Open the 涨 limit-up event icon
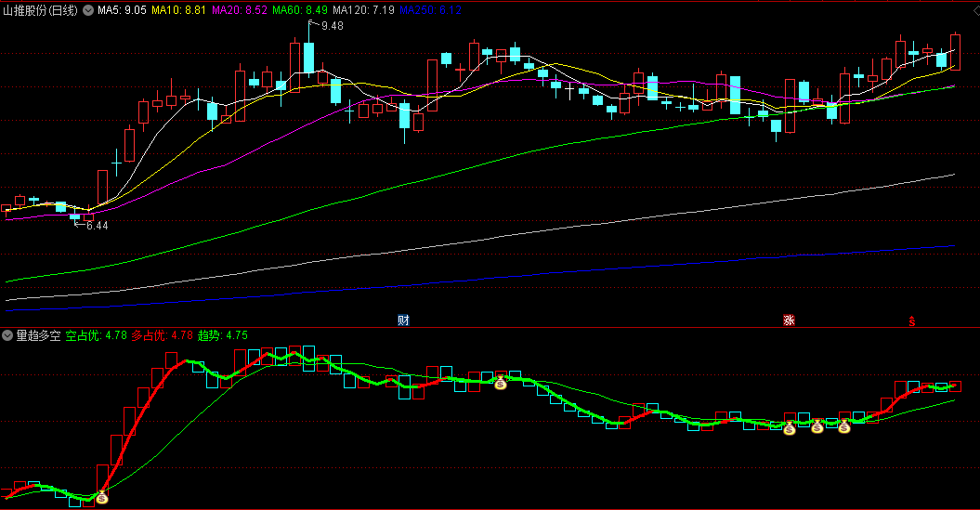This screenshot has width=980, height=510. [789, 320]
